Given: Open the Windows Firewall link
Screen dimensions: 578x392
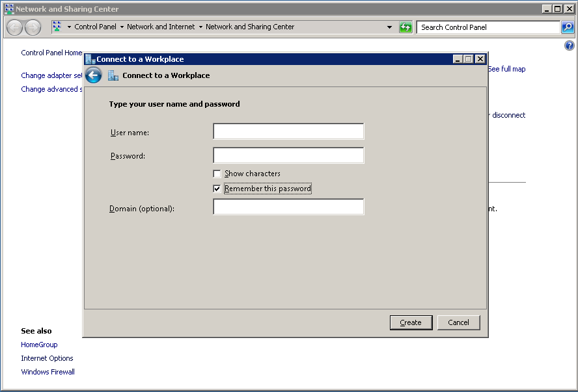Looking at the screenshot, I should pyautogui.click(x=48, y=372).
